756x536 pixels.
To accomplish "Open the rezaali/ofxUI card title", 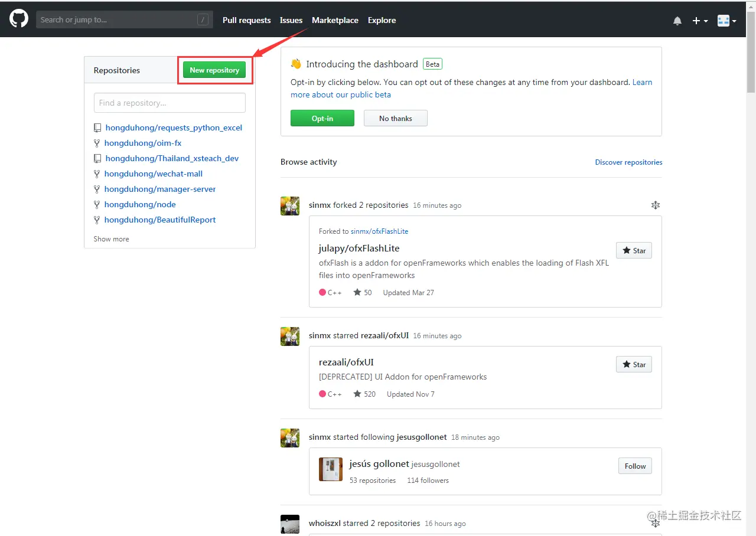I will click(346, 362).
